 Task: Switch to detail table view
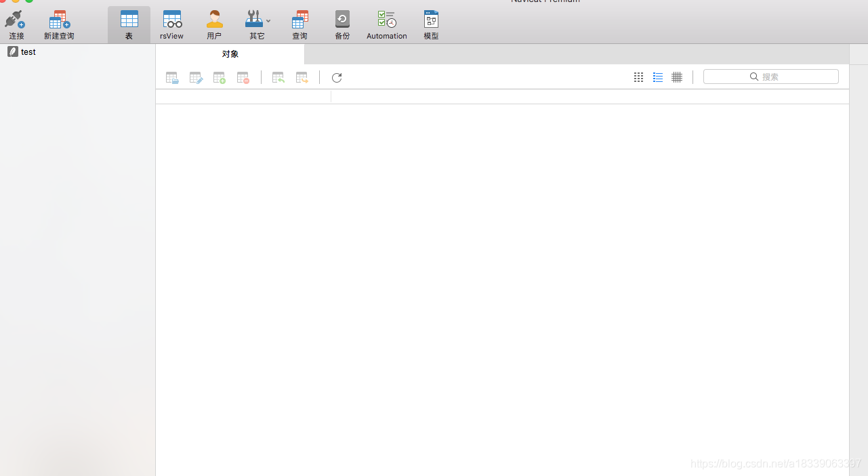click(x=677, y=77)
